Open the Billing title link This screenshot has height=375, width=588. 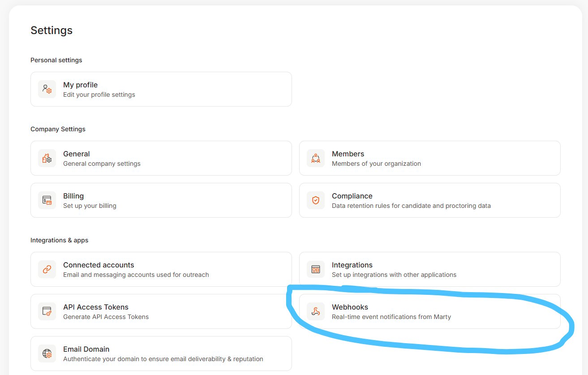tap(73, 196)
